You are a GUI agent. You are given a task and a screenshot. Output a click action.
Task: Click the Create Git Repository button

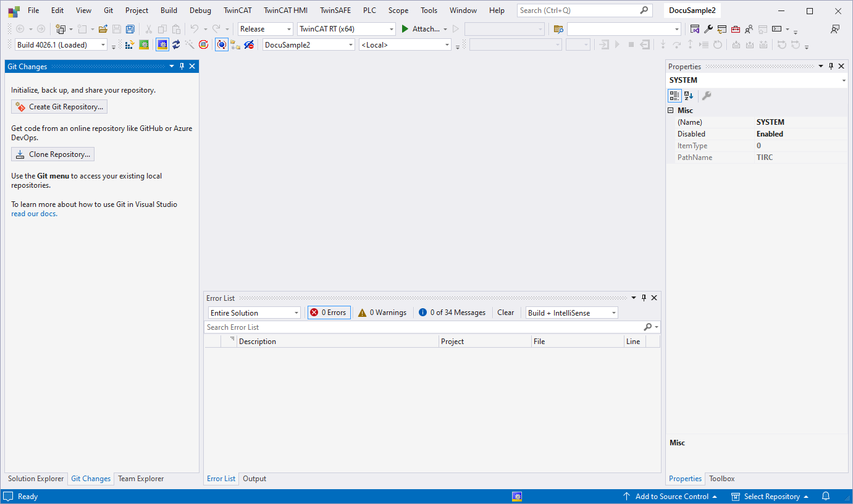coord(59,107)
